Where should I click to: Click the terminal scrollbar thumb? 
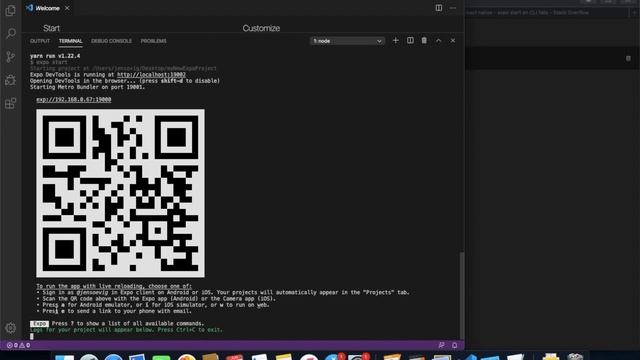click(462, 295)
